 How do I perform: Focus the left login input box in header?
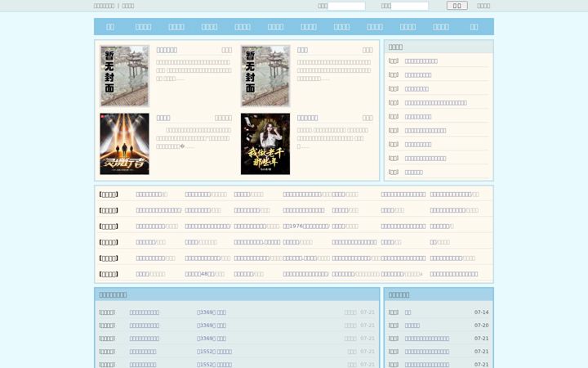(x=346, y=6)
